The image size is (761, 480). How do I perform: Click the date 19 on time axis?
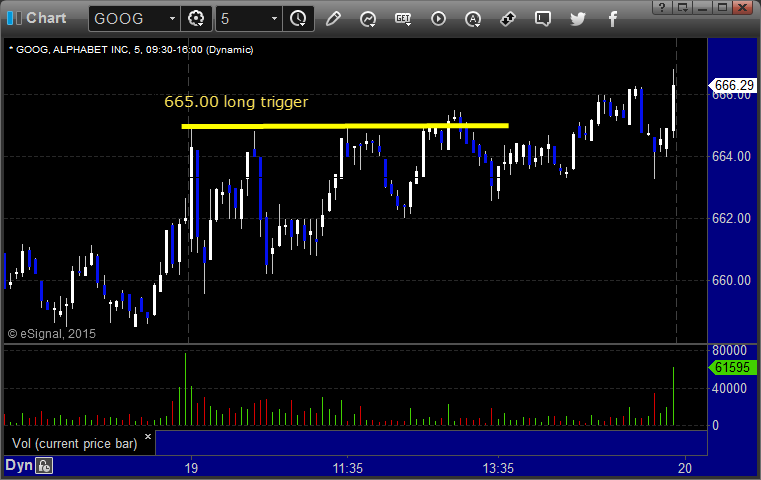pos(191,468)
